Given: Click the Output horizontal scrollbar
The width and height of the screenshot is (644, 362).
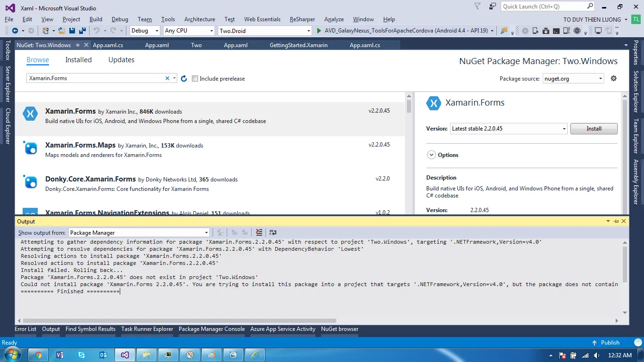Looking at the screenshot, I should click(180, 321).
